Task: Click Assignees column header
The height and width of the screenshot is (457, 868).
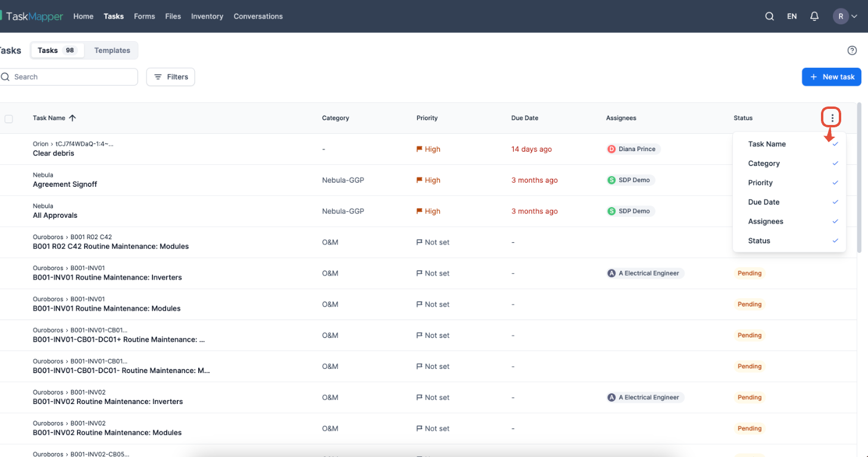Action: point(621,118)
